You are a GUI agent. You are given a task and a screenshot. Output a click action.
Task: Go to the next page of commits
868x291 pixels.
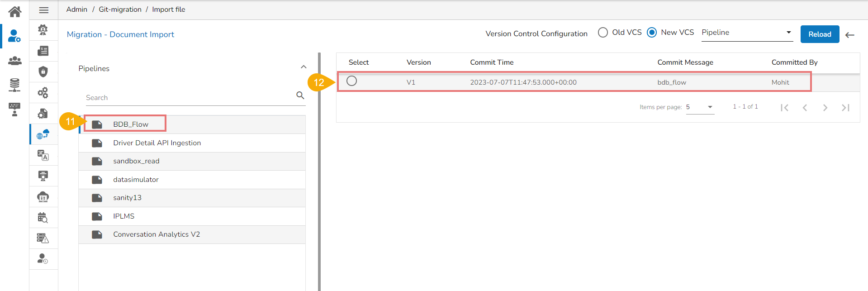(x=825, y=108)
